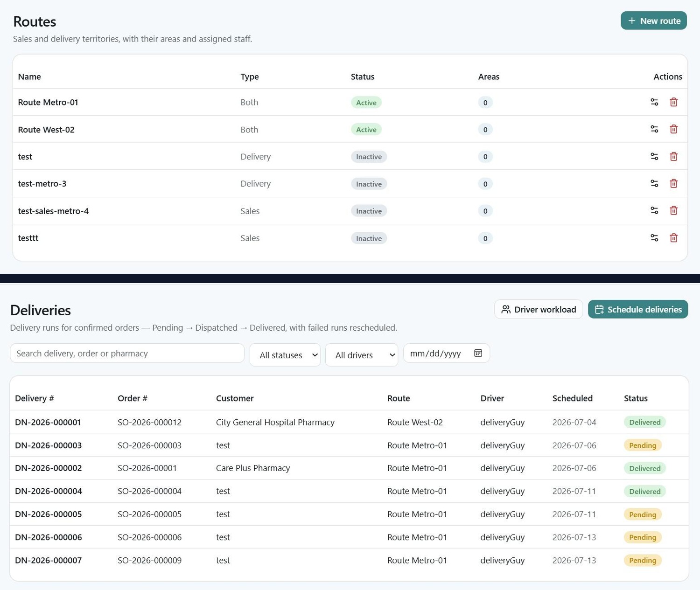Expand the All drivers filter dropdown
This screenshot has height=590, width=700.
click(x=362, y=355)
